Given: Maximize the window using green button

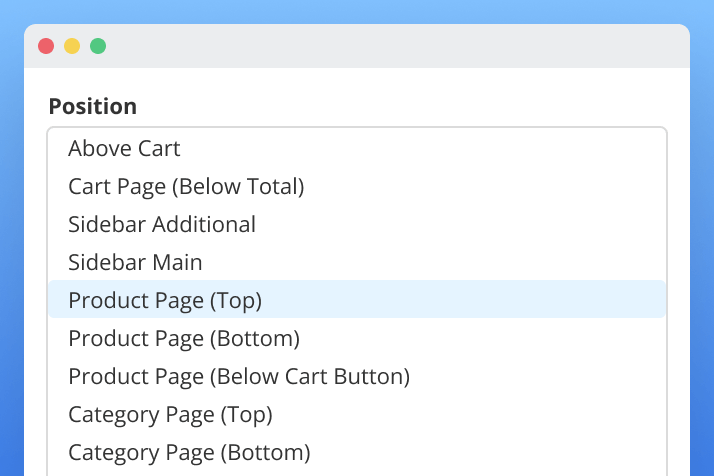Looking at the screenshot, I should coord(98,46).
